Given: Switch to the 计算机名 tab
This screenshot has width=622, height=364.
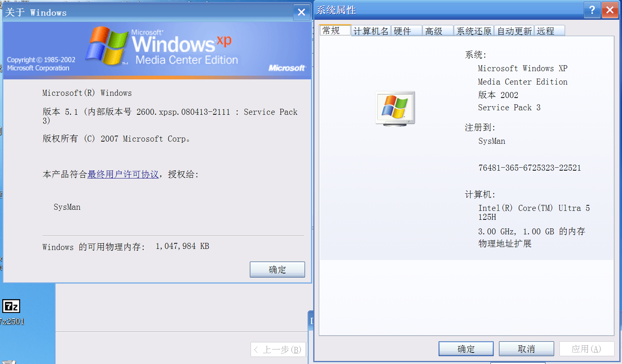Looking at the screenshot, I should (371, 31).
